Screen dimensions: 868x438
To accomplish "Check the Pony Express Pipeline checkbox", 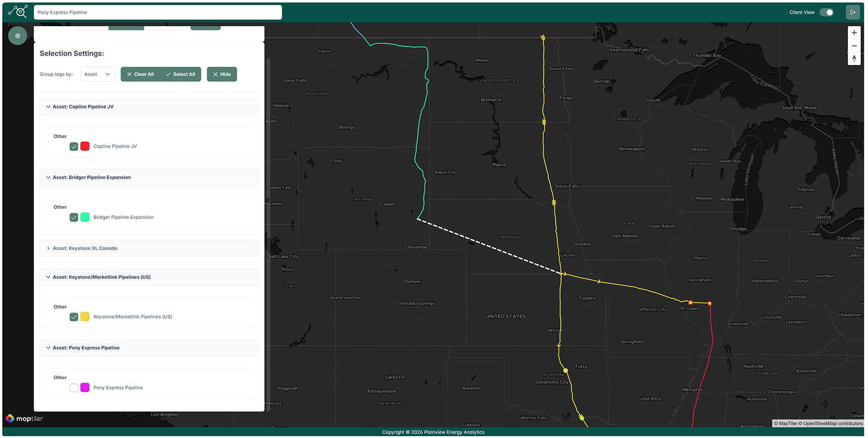I will pyautogui.click(x=74, y=387).
